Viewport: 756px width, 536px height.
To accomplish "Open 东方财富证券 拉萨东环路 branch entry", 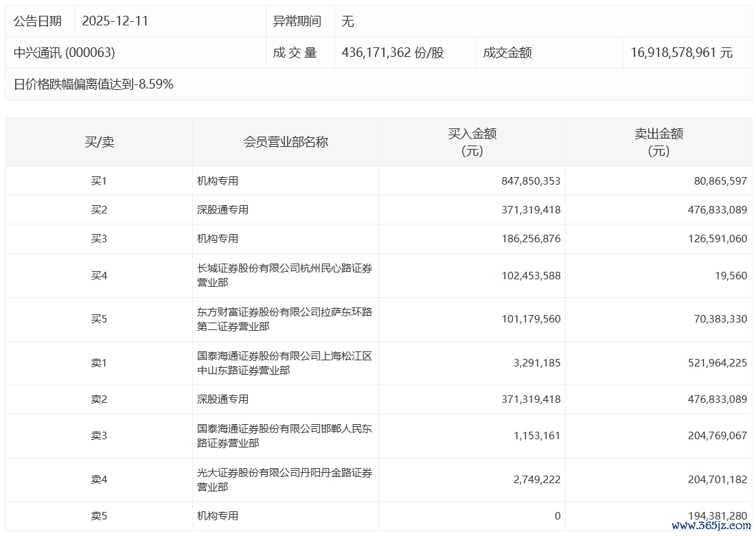I will (284, 319).
